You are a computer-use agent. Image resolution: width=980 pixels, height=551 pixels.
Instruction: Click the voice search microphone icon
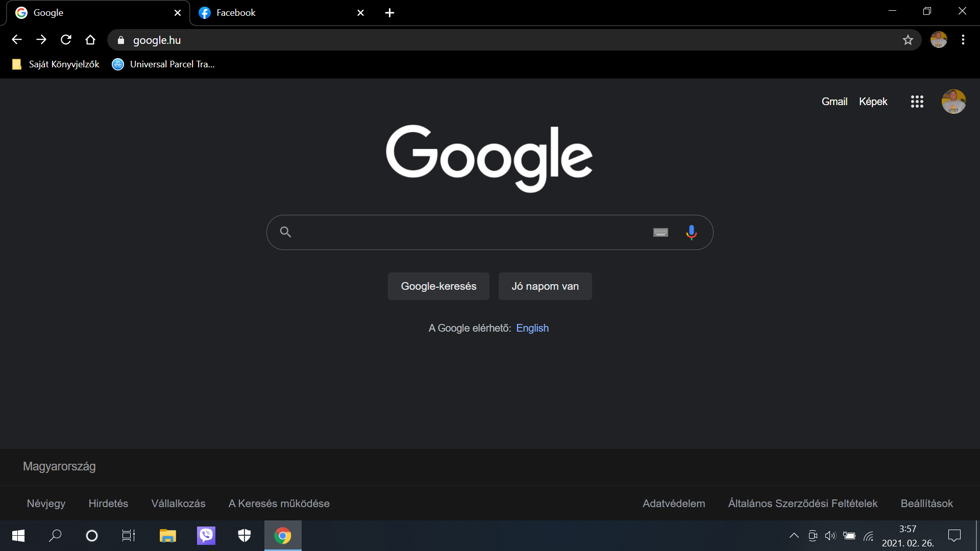[691, 232]
